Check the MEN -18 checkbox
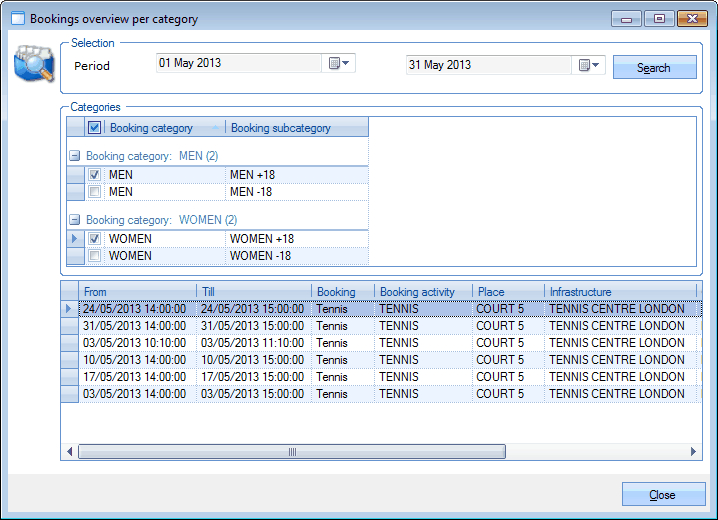Image resolution: width=718 pixels, height=520 pixels. (x=95, y=192)
